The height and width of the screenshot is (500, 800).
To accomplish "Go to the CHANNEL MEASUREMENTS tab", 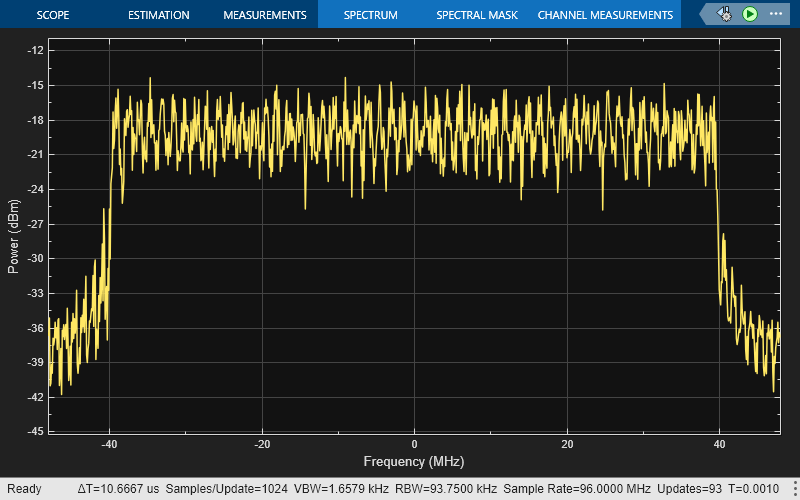I will [x=605, y=15].
